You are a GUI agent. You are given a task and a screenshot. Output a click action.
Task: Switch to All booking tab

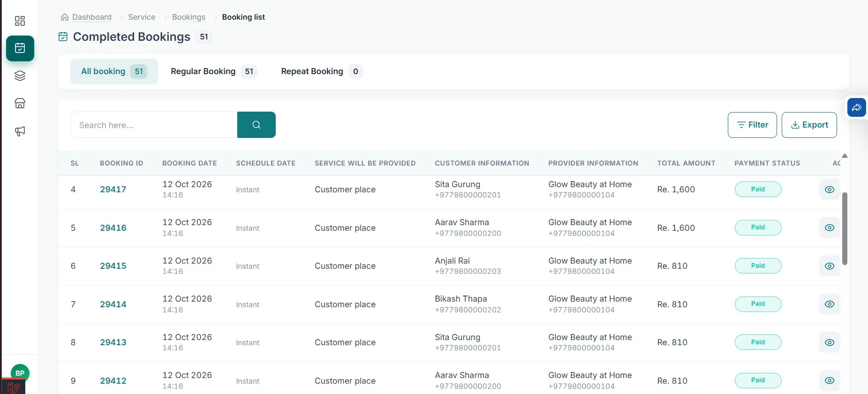click(114, 71)
